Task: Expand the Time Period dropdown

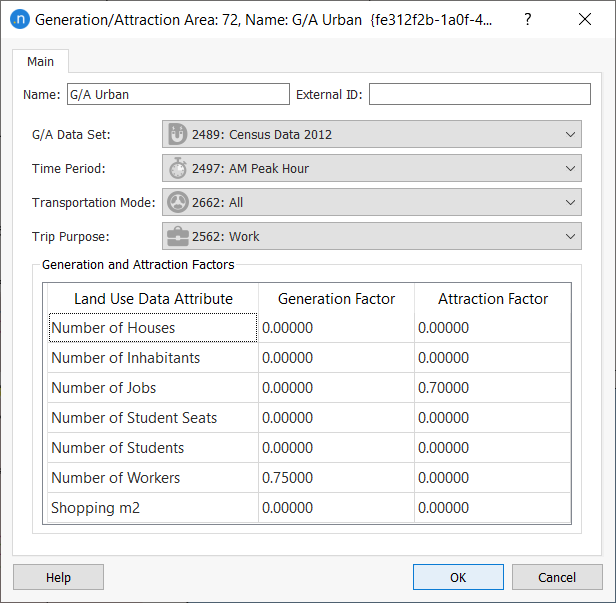Action: pyautogui.click(x=570, y=168)
